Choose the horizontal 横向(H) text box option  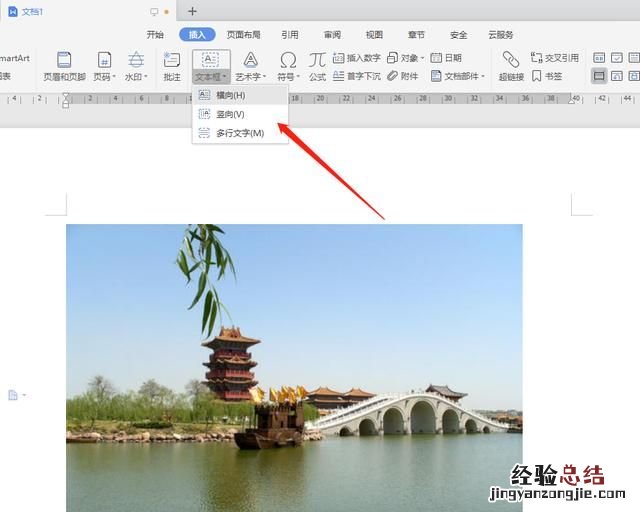click(x=240, y=95)
